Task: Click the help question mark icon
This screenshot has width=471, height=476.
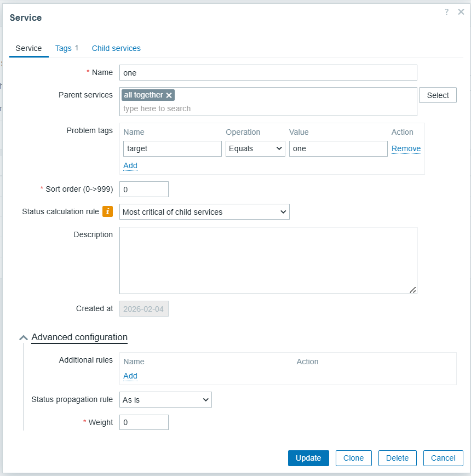Action: [x=447, y=12]
